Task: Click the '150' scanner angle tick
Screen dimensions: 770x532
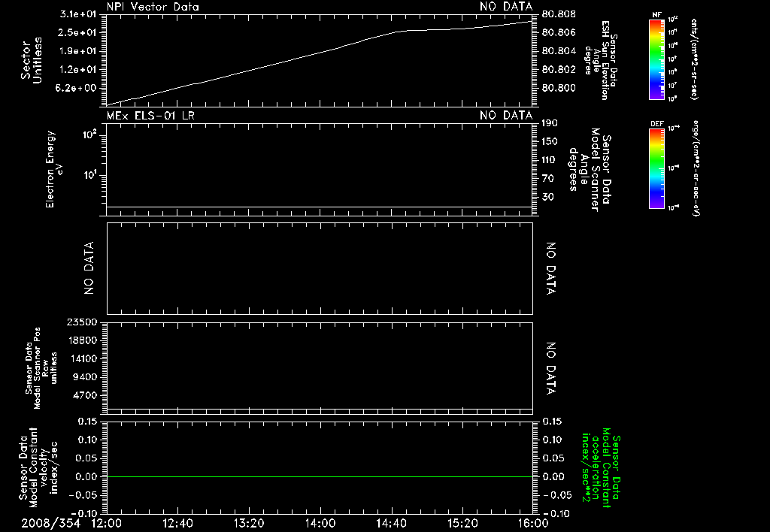Action: 550,141
